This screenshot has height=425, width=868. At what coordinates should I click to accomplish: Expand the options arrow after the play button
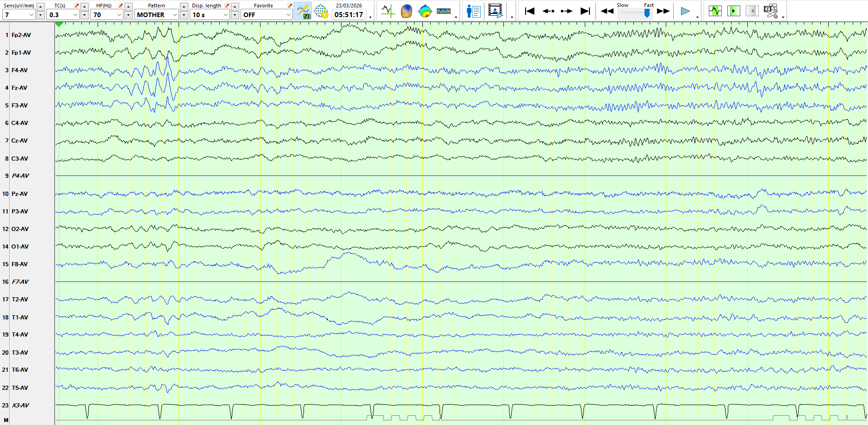697,17
